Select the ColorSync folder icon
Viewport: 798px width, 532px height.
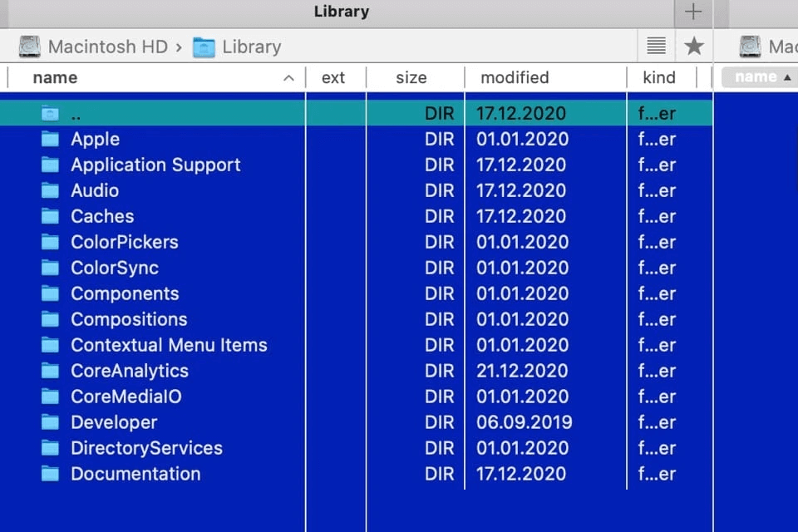(50, 268)
